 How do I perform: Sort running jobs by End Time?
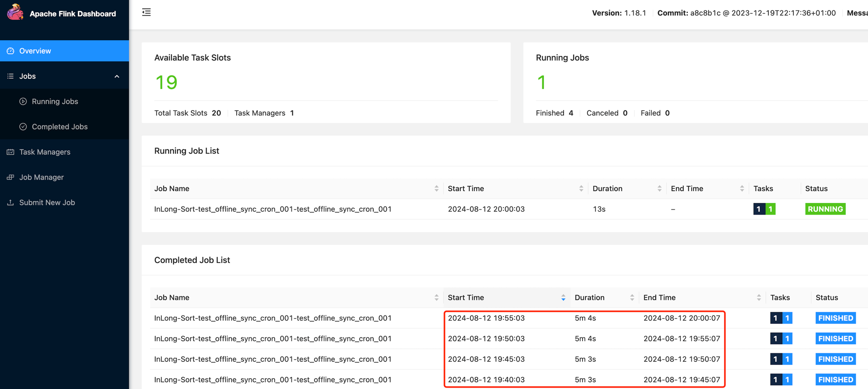[742, 189]
